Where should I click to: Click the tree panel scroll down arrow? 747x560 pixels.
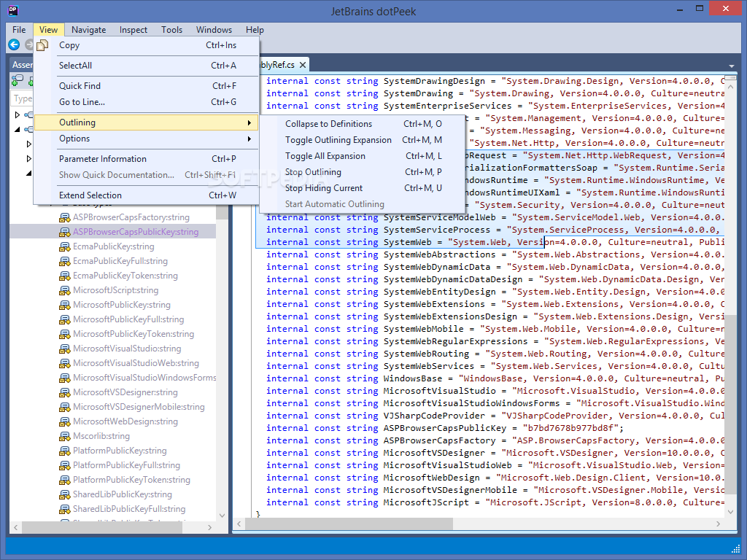click(222, 516)
